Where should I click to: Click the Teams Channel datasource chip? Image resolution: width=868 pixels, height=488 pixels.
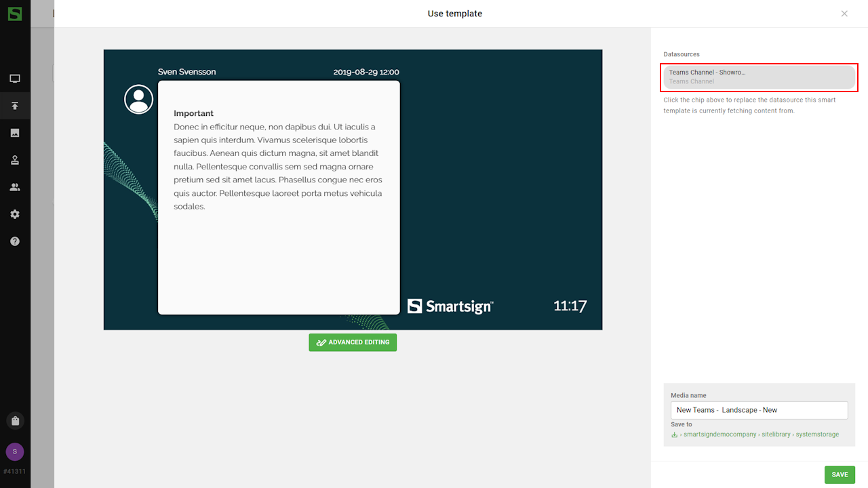[759, 77]
